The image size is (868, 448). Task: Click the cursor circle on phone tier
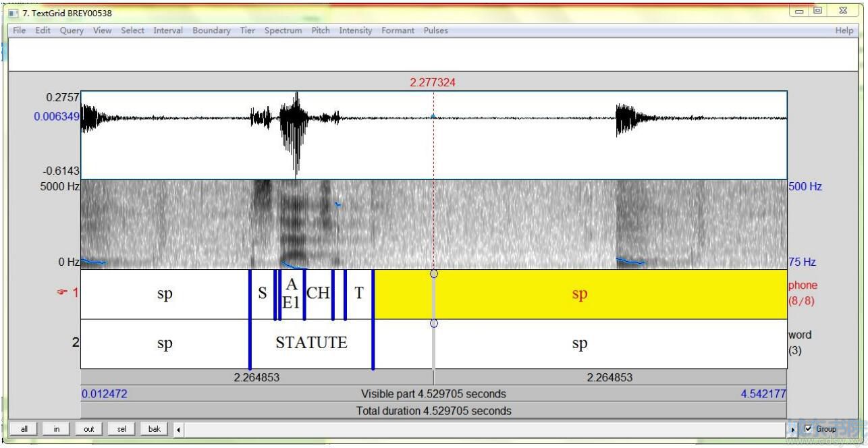tap(433, 273)
